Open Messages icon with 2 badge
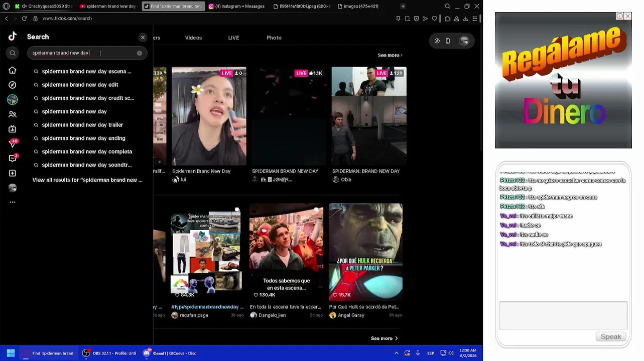Viewport: 644px width, 361px height. point(13,158)
